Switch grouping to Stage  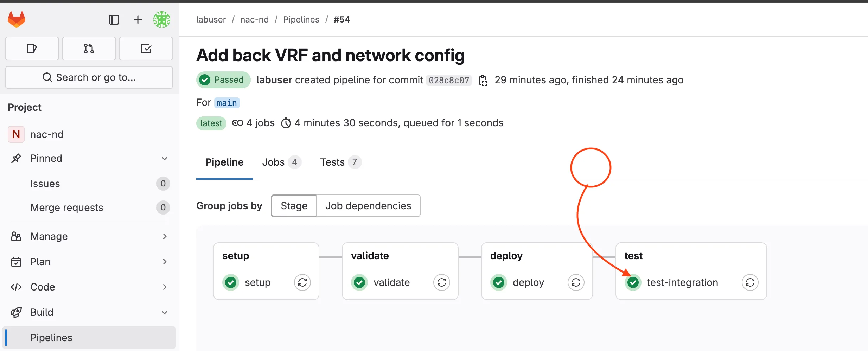(294, 205)
